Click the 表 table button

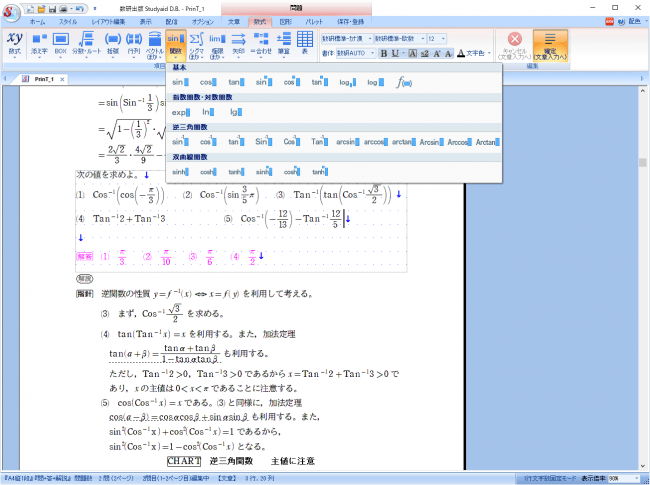pos(305,43)
